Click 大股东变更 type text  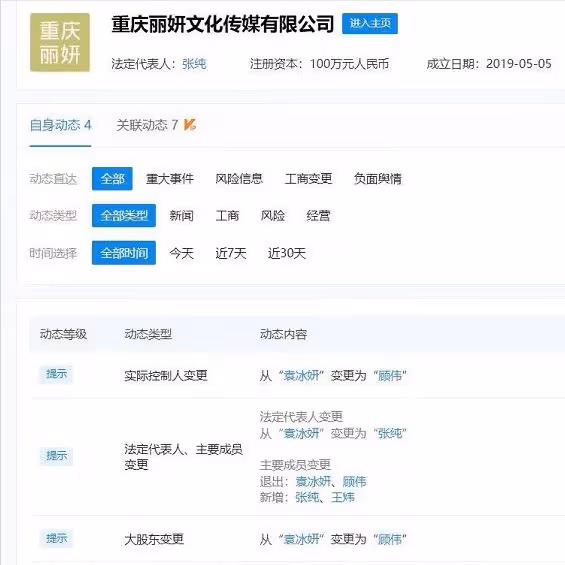tap(154, 539)
